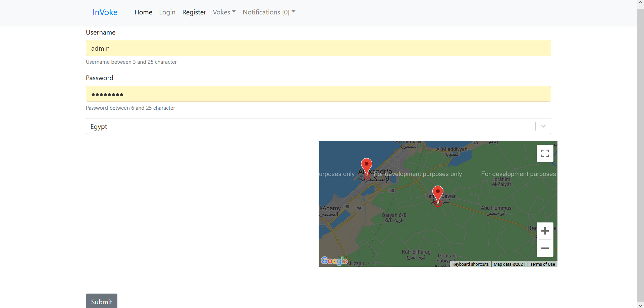Open the Egypt country dropdown
The height and width of the screenshot is (308, 644).
(x=318, y=126)
